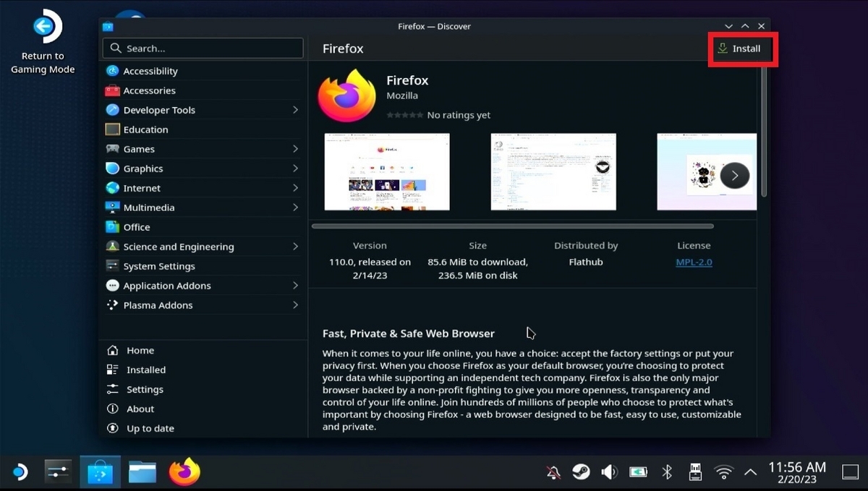868x491 pixels.
Task: Click the Show Desktop taskbar button
Action: 851,472
